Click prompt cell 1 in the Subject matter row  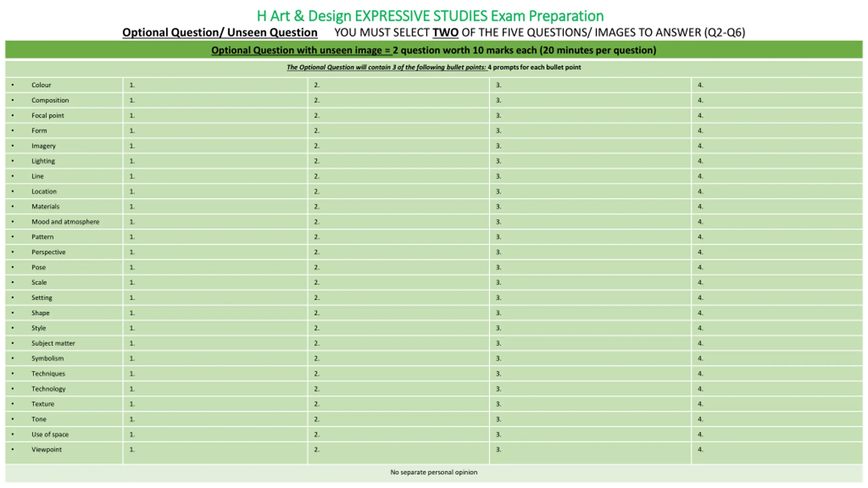(215, 343)
